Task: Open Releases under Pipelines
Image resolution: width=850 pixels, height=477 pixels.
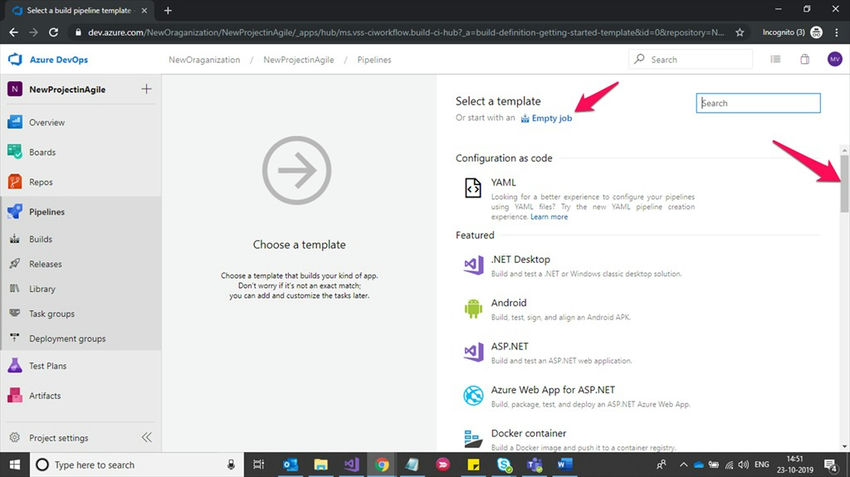Action: coord(45,264)
